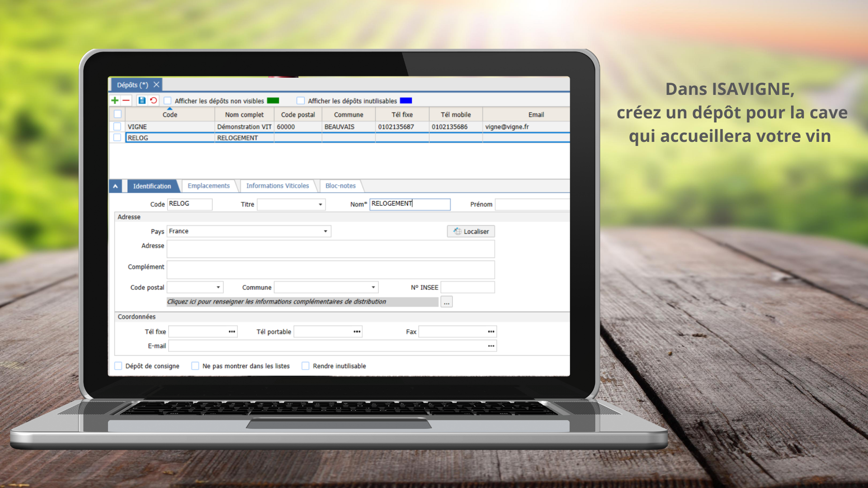Click the RELOGEMENT cell in the table
Viewport: 868px width, 488px height.
pyautogui.click(x=245, y=138)
